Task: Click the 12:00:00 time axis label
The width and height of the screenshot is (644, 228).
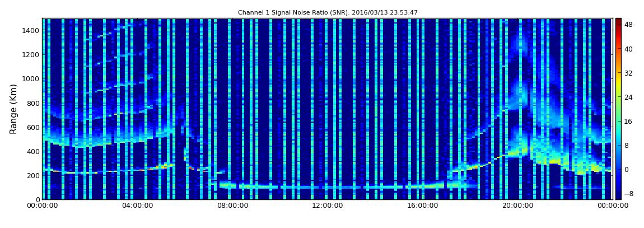Action: pos(326,206)
